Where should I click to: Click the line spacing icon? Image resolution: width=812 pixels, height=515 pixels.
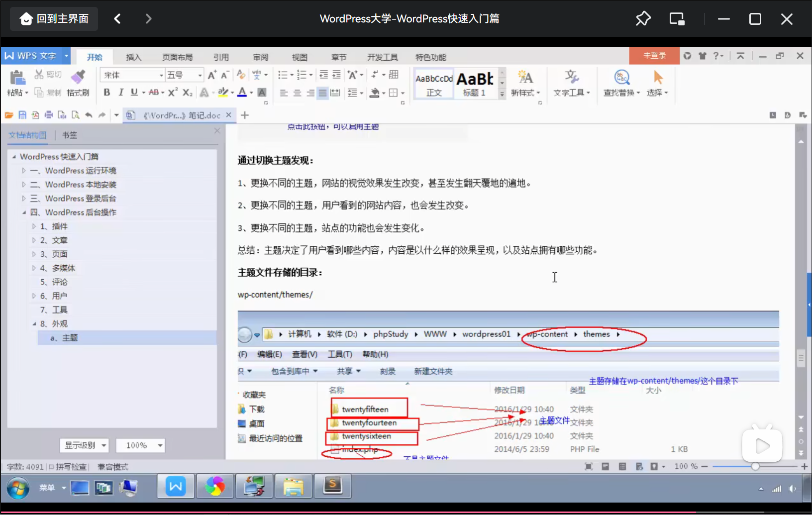point(352,93)
